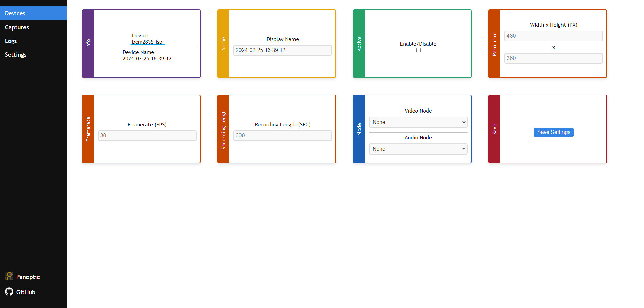
Task: Expand the Audio Node dropdown
Action: (x=418, y=149)
